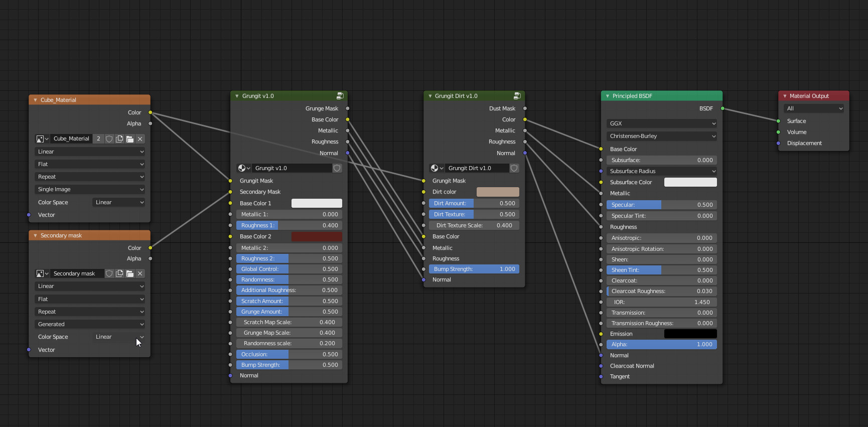Adjust the Specular slider

click(x=661, y=205)
